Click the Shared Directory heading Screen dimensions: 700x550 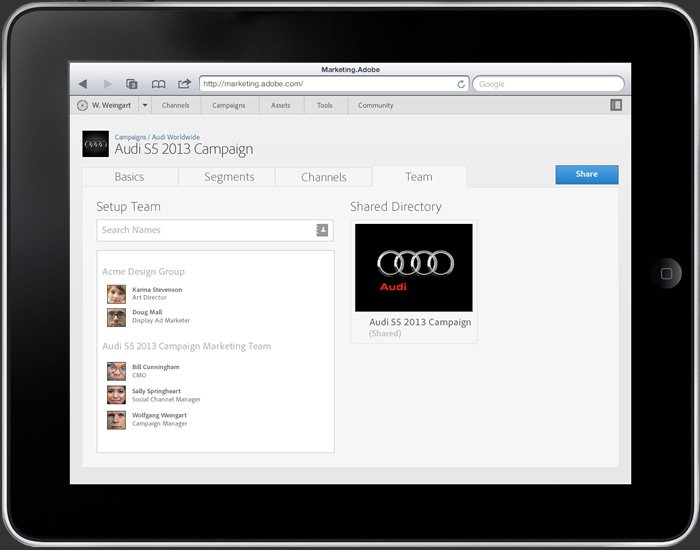pyautogui.click(x=396, y=207)
